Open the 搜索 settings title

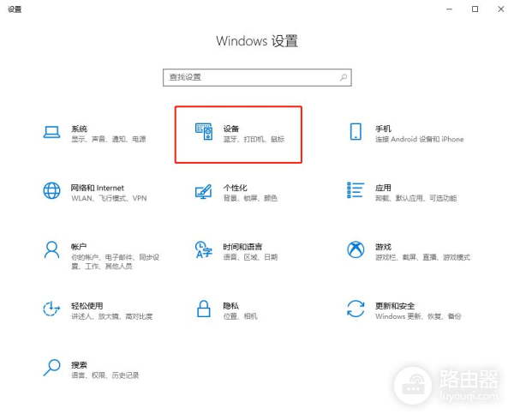(79, 365)
